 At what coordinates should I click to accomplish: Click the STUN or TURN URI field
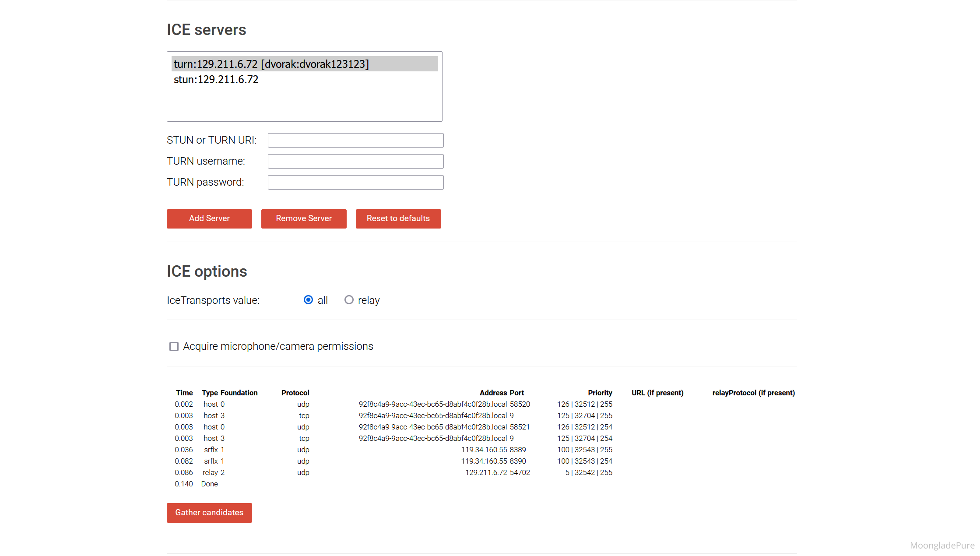(x=355, y=140)
